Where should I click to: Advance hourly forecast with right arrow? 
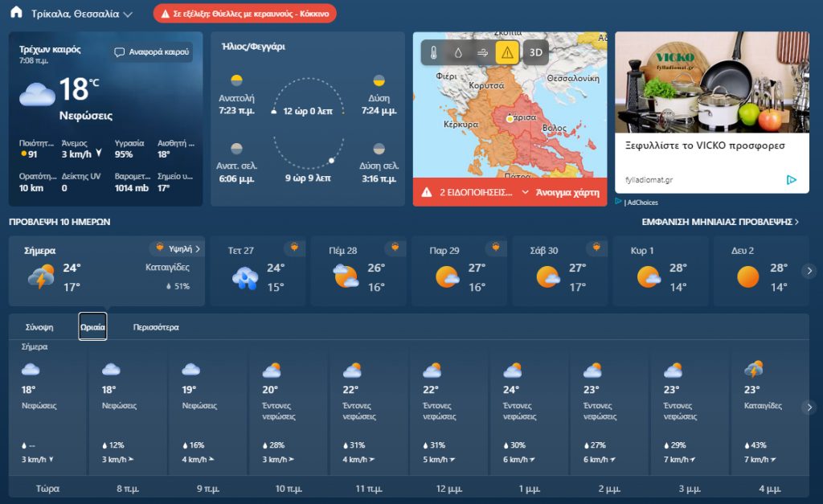click(x=809, y=408)
